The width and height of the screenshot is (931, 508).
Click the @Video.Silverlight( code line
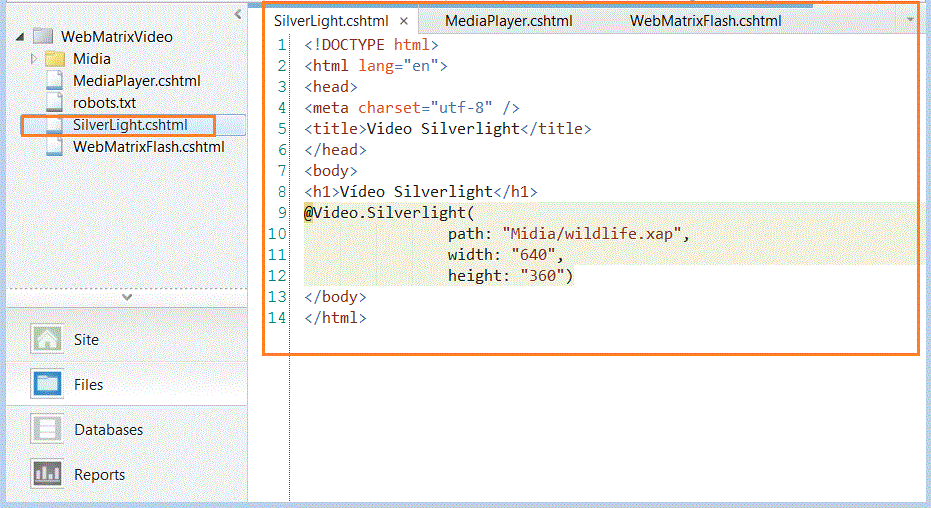[390, 212]
